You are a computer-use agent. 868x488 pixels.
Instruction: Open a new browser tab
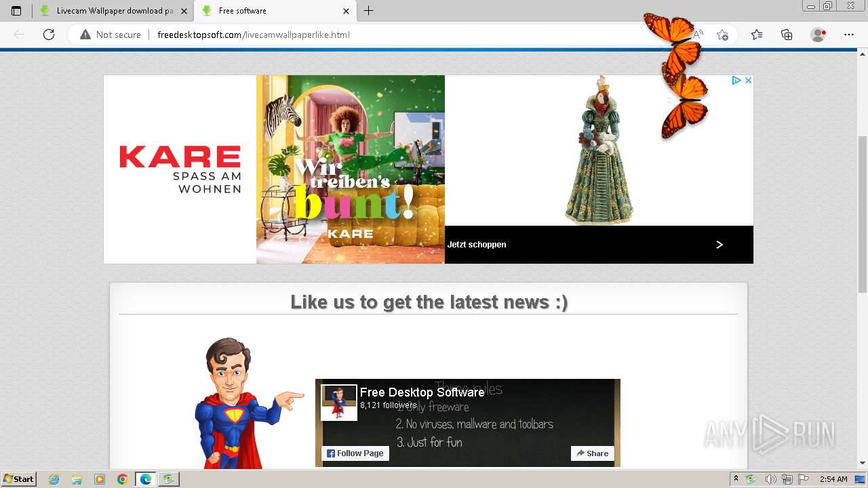tap(368, 11)
